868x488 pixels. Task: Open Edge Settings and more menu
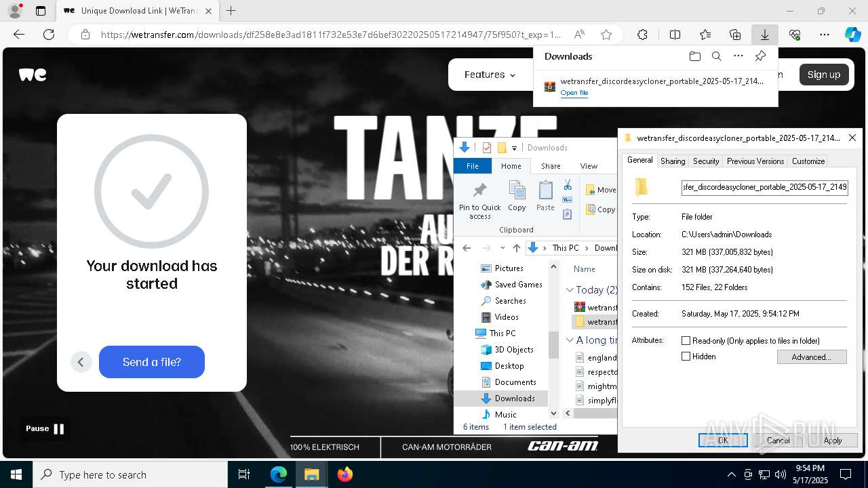pyautogui.click(x=825, y=35)
